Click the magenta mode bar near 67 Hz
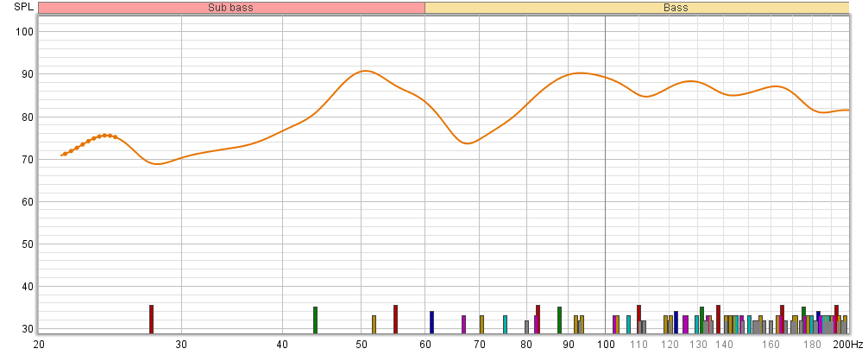Screen dimensions: 868x355 pyautogui.click(x=463, y=324)
